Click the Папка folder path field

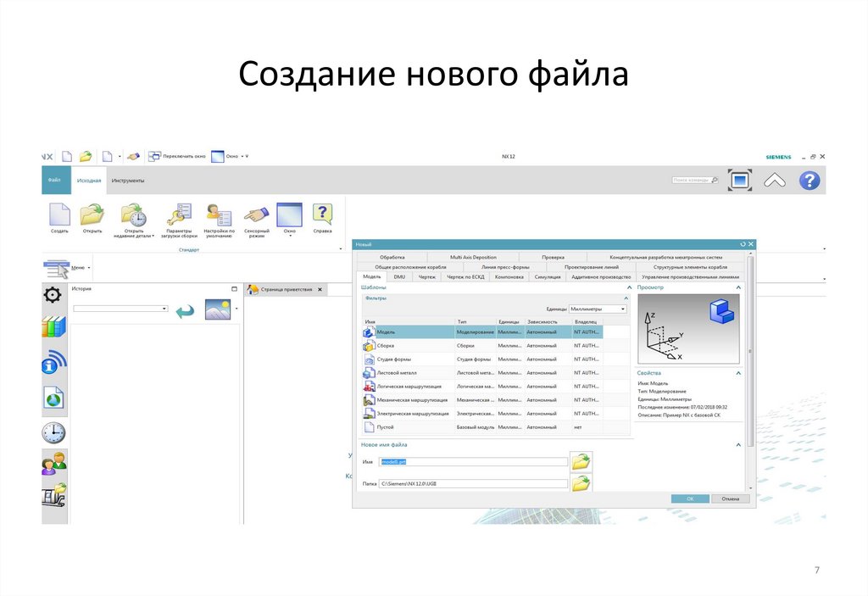tap(473, 483)
